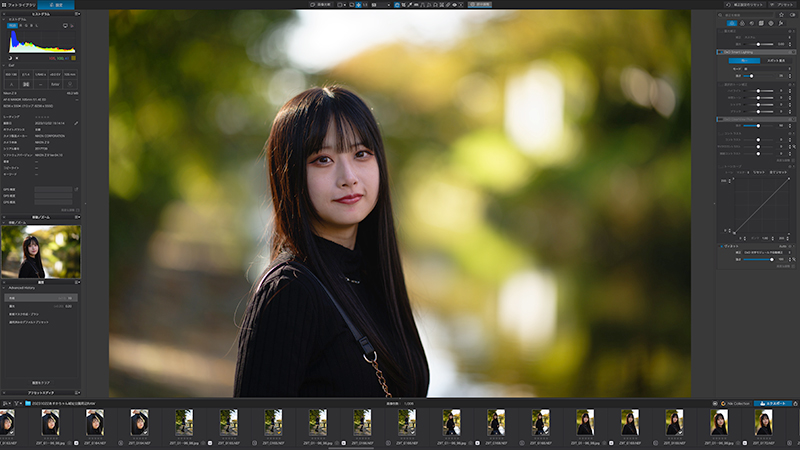The height and width of the screenshot is (450, 800).
Task: Switch to the PhotoLibrary tab
Action: click(x=21, y=5)
